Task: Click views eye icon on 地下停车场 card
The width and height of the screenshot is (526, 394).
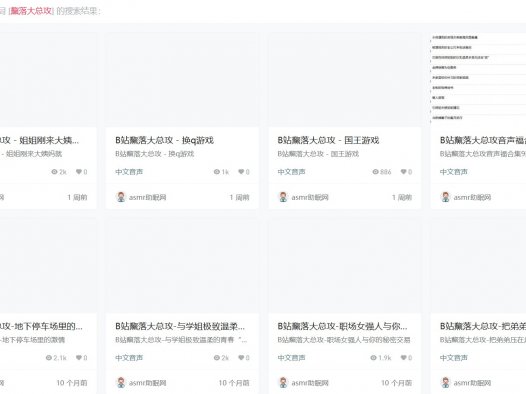Action: (49, 357)
